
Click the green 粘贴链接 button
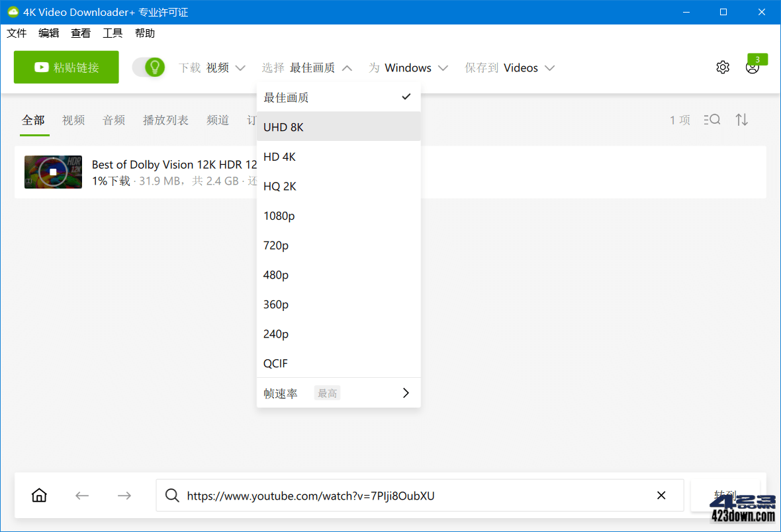(x=66, y=67)
